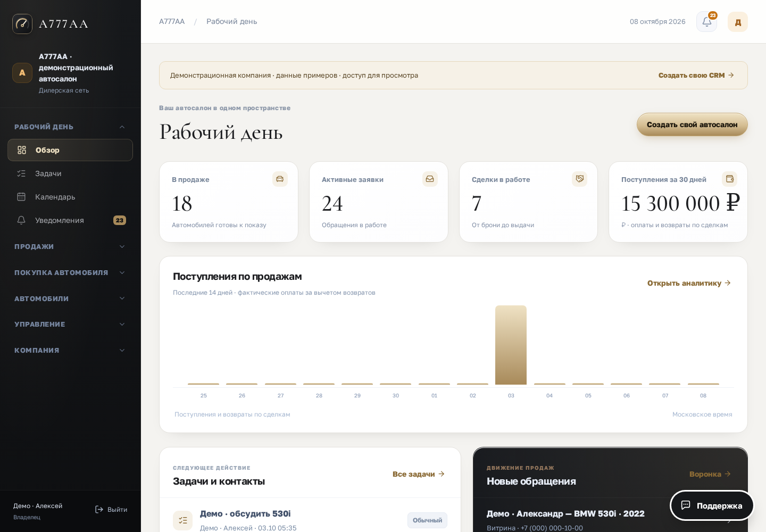Click the car icon on В продаже card
The image size is (766, 532).
click(x=280, y=179)
